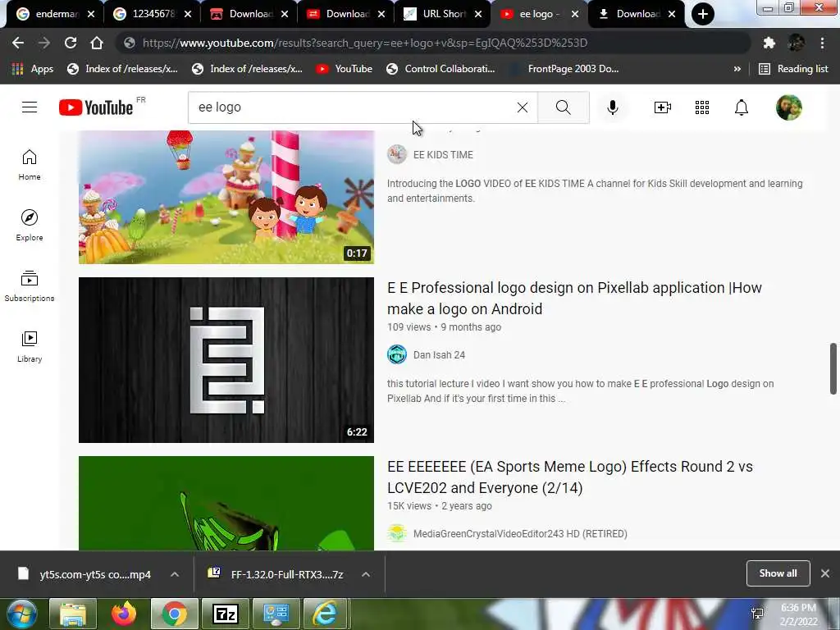Open the Dan Isah 24 channel name
This screenshot has height=630, width=840.
click(440, 354)
